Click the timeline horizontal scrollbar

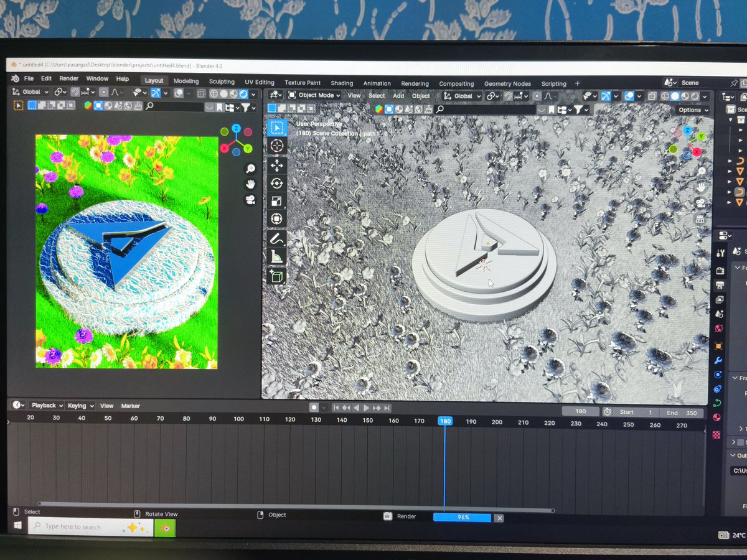click(296, 507)
